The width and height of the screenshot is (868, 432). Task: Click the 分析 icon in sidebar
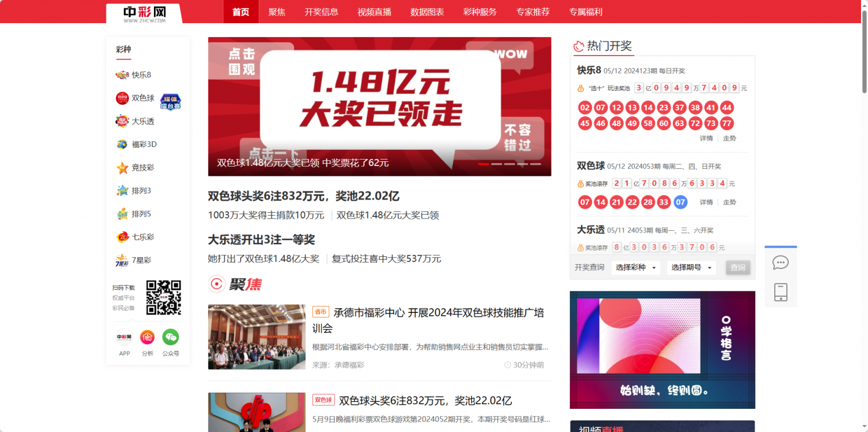[148, 337]
